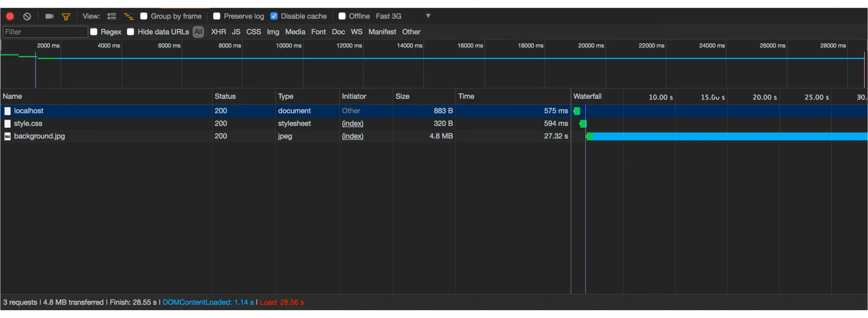Click the 10000 ms overview timeline mark
Image resolution: width=868 pixels, height=318 pixels.
[x=289, y=46]
